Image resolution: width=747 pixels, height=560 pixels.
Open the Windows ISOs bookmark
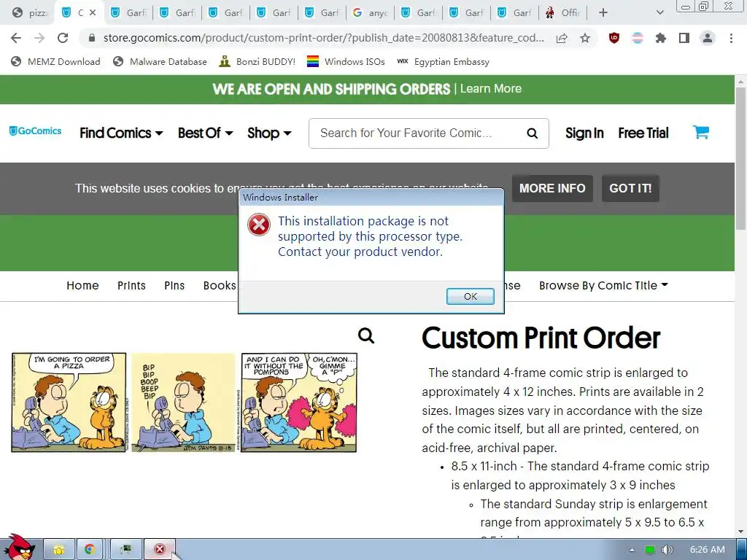pyautogui.click(x=346, y=61)
